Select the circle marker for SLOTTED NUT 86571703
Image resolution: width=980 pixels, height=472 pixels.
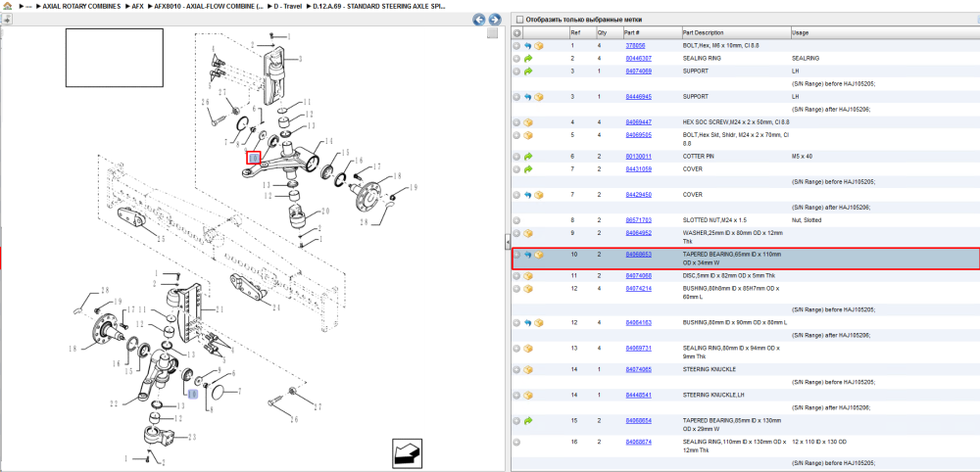tap(516, 220)
